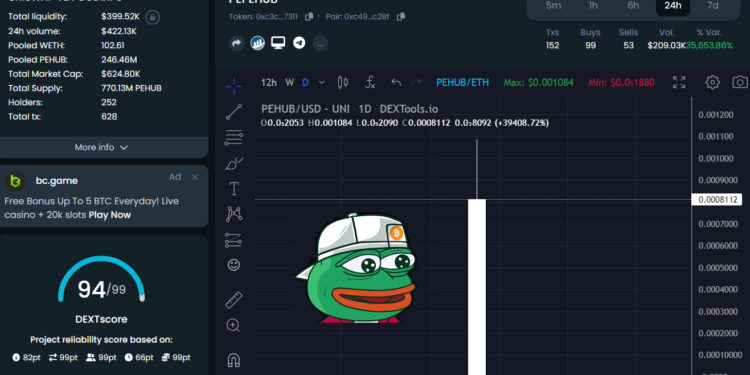750x375 pixels.
Task: Copy the token address
Action: [309, 17]
